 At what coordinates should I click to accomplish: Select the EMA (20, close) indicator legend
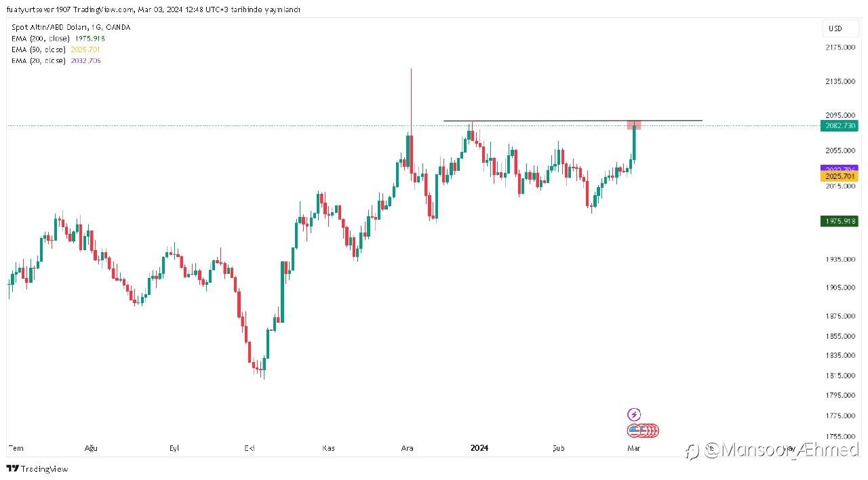[x=39, y=60]
